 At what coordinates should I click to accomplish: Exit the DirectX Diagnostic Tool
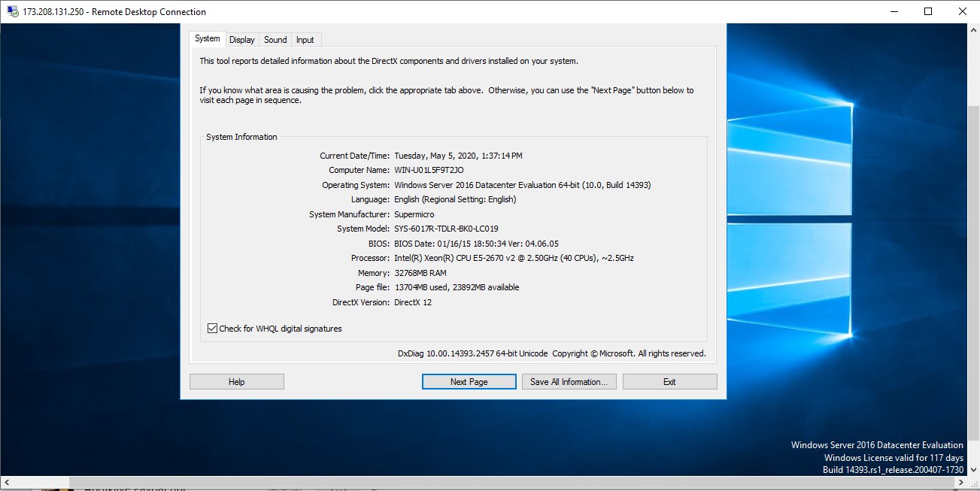[x=669, y=382]
